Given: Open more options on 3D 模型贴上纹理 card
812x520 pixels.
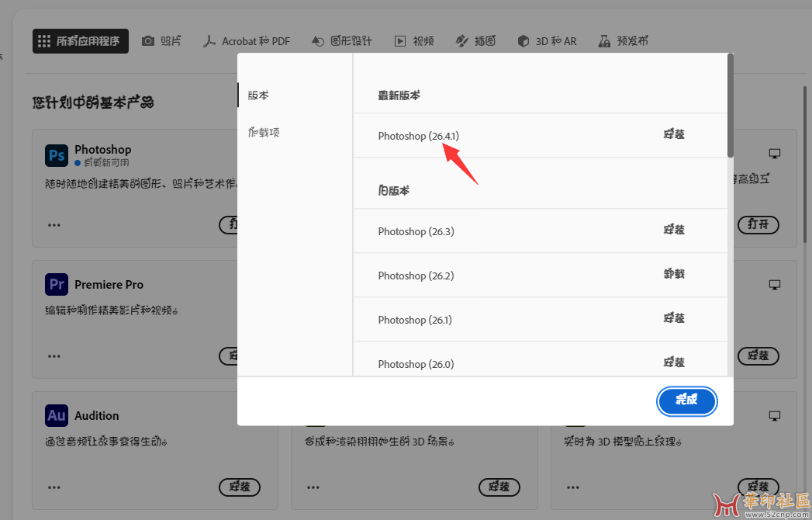Looking at the screenshot, I should [x=573, y=487].
